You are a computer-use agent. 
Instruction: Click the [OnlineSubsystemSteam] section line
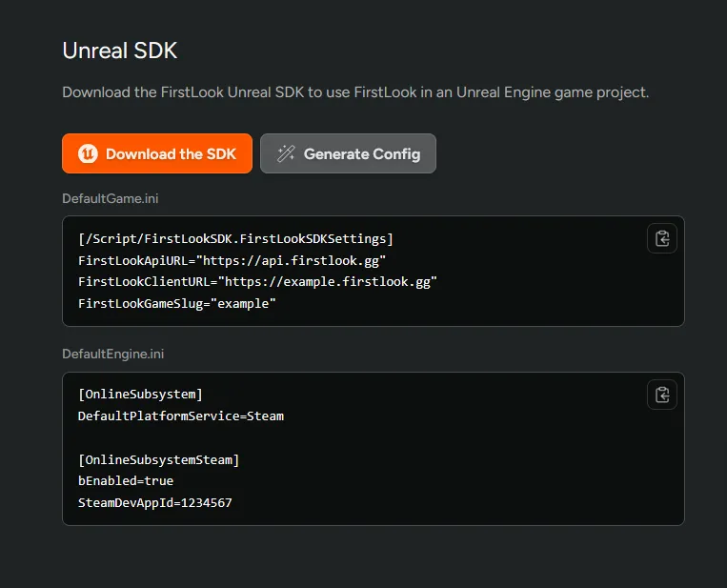(158, 460)
